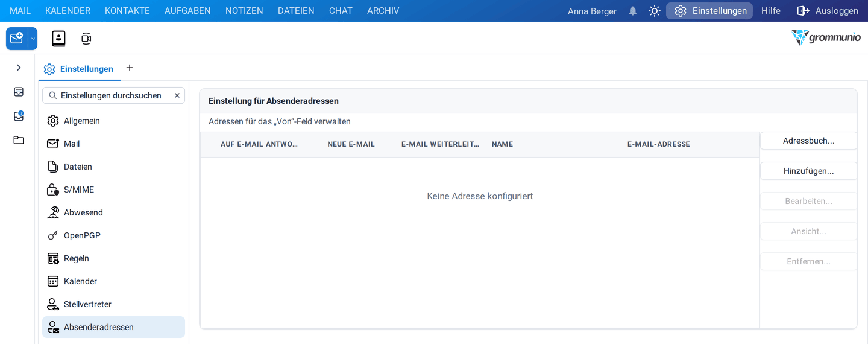Sort by AUF E-MAIL ANTWO… column header
The width and height of the screenshot is (868, 344).
click(259, 144)
